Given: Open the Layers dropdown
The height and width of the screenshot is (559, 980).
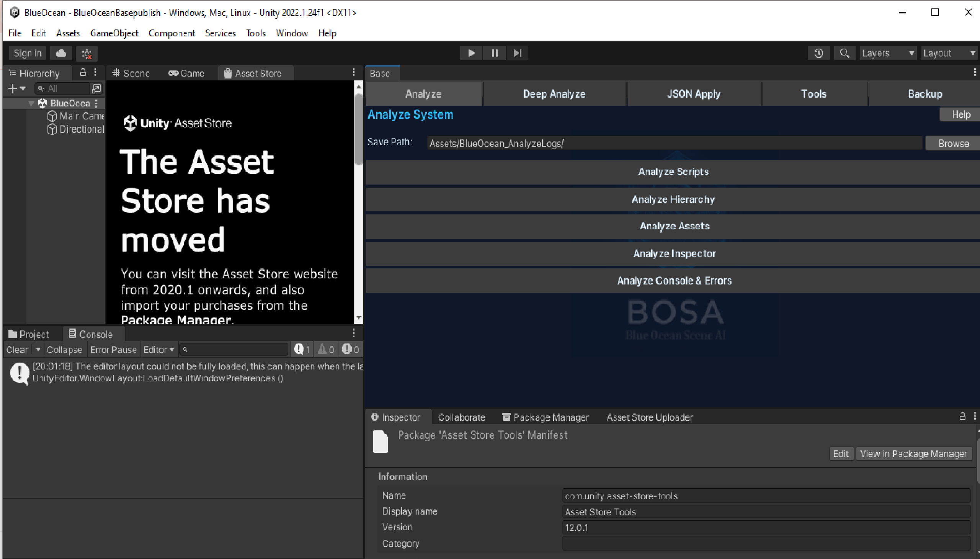Looking at the screenshot, I should click(x=887, y=53).
